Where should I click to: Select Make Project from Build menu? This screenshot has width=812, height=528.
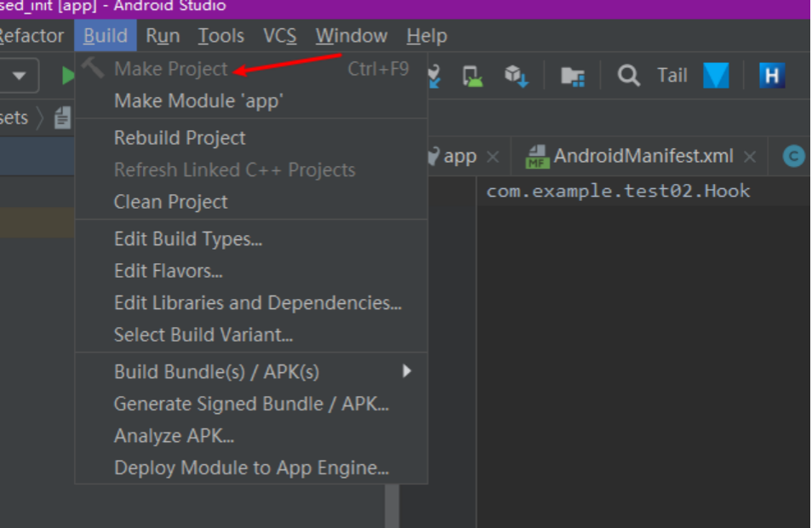[x=251, y=69]
